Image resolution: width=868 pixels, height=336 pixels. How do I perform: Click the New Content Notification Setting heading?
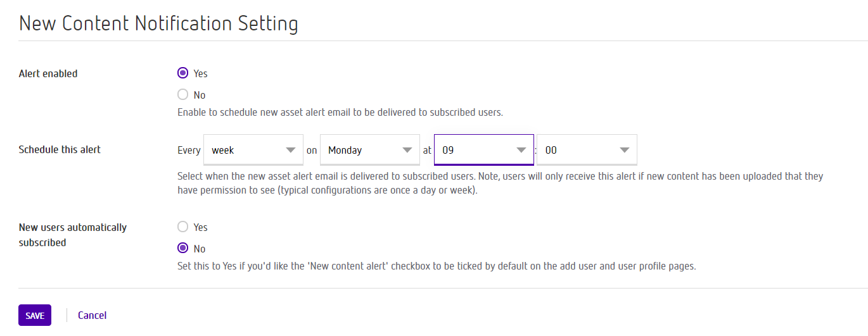(x=158, y=23)
